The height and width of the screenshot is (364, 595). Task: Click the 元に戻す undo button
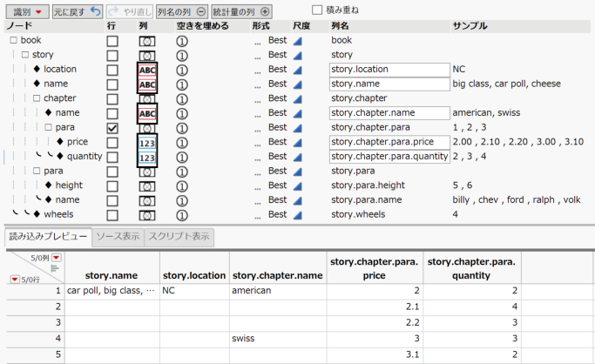[78, 12]
